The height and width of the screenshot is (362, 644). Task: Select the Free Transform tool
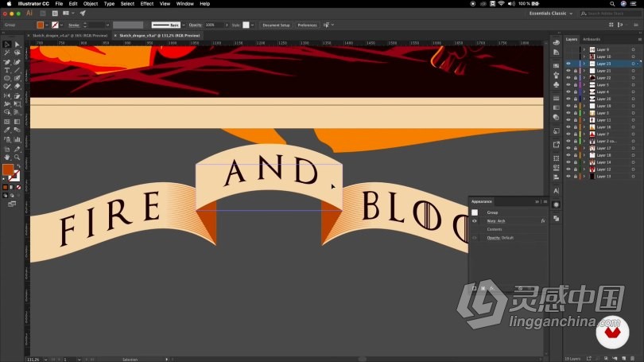pyautogui.click(x=17, y=104)
